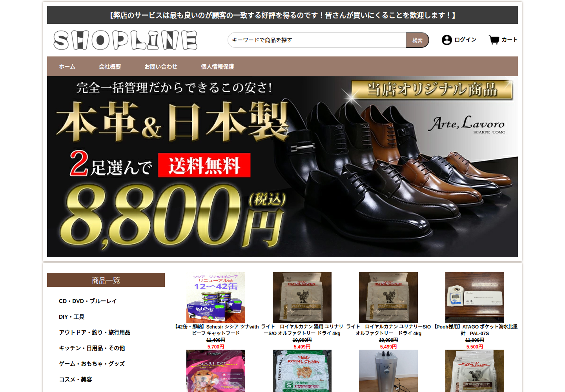Image resolution: width=565 pixels, height=392 pixels.
Task: Open pink Adult Dog food bag thumbnail
Action: [216, 371]
